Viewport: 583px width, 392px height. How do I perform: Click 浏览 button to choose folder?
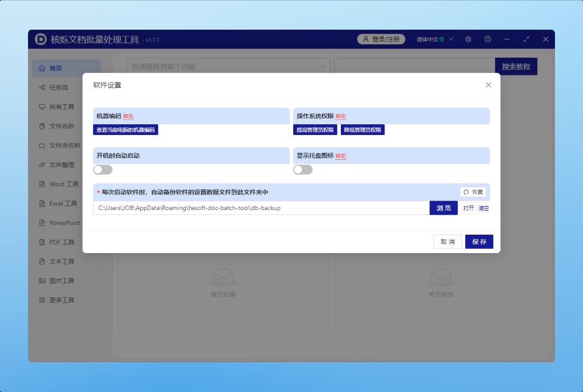pyautogui.click(x=443, y=208)
